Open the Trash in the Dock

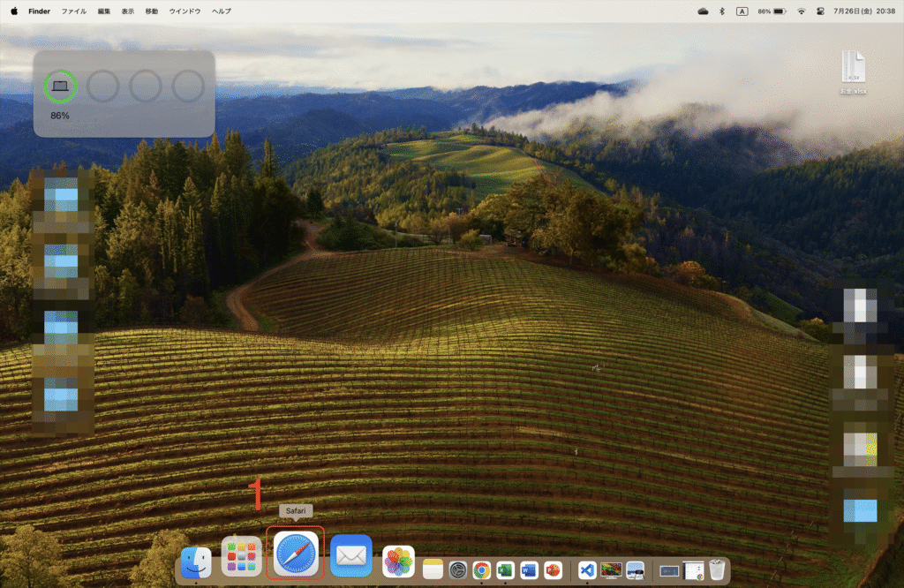pyautogui.click(x=717, y=569)
